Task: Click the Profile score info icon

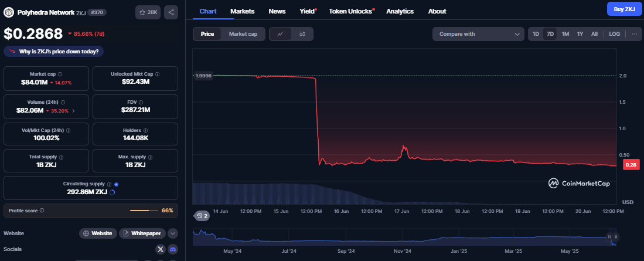Action: (x=42, y=211)
